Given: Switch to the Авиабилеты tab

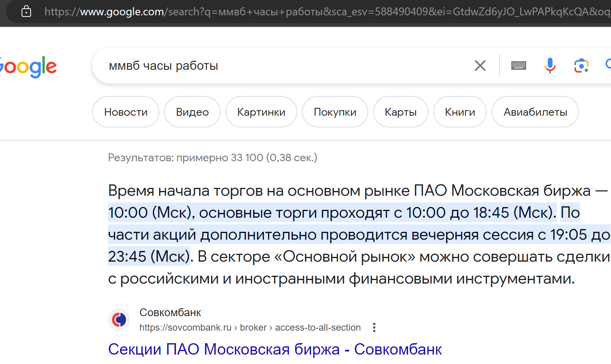Looking at the screenshot, I should click(x=535, y=112).
